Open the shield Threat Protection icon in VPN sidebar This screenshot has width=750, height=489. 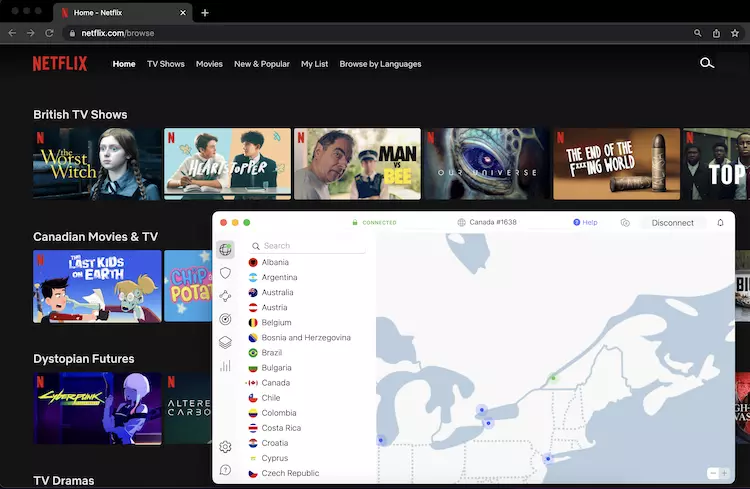point(225,273)
